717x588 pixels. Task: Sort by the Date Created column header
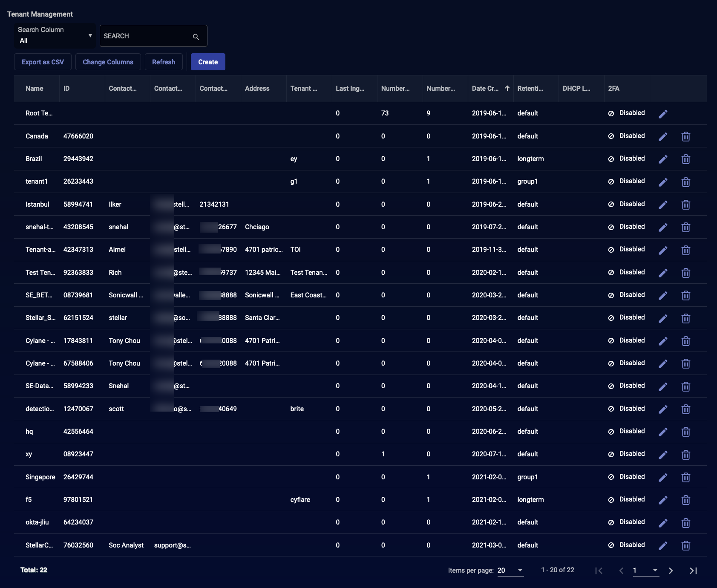pos(485,89)
